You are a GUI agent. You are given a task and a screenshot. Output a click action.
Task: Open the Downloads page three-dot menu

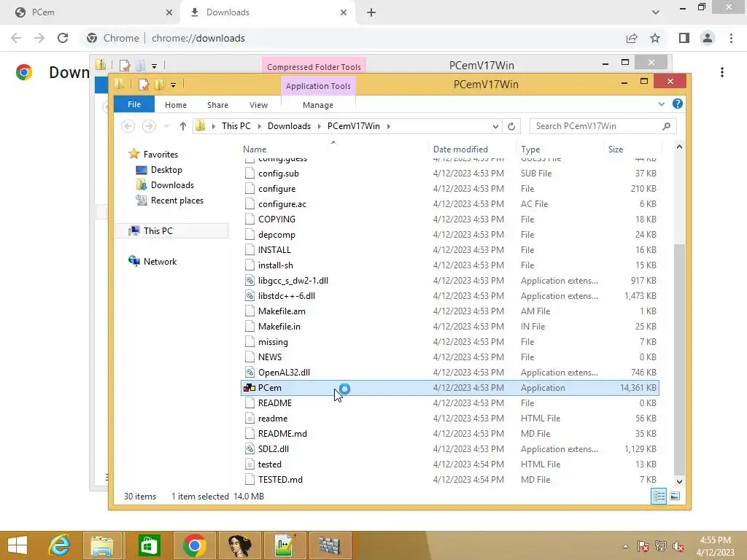722,72
